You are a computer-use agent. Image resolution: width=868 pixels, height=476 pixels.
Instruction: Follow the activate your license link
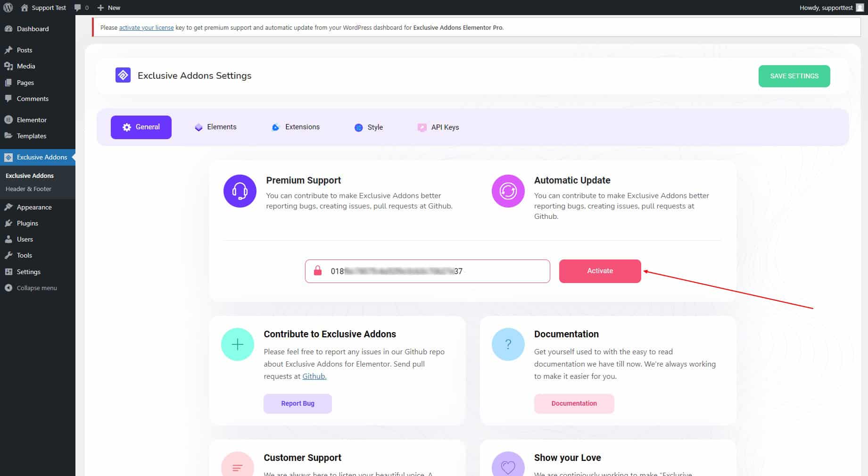tap(146, 28)
